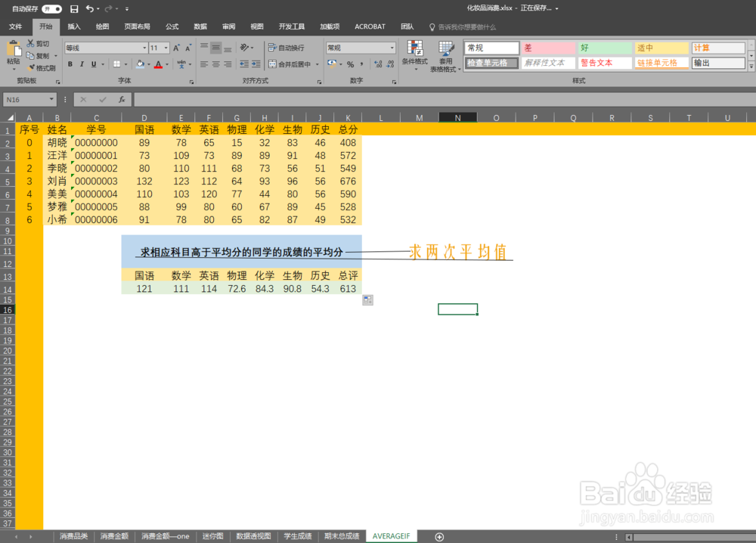The width and height of the screenshot is (756, 543).
Task: Set middle vertical alignment
Action: [x=215, y=47]
